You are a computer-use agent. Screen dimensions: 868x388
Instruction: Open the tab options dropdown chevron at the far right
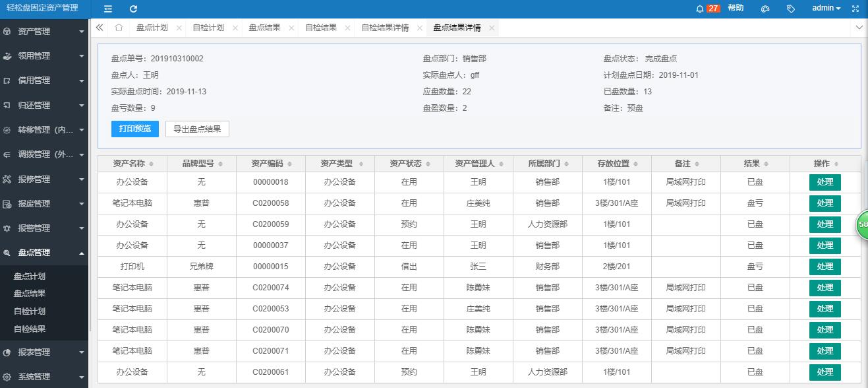859,28
